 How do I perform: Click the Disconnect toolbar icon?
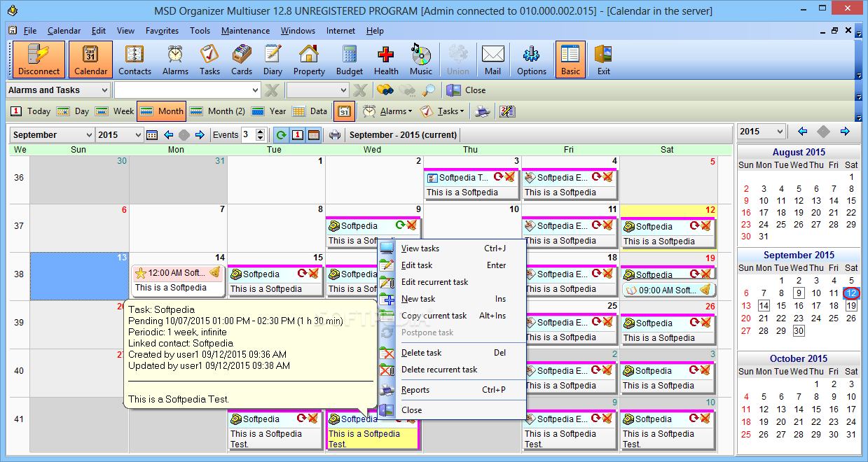tap(39, 59)
